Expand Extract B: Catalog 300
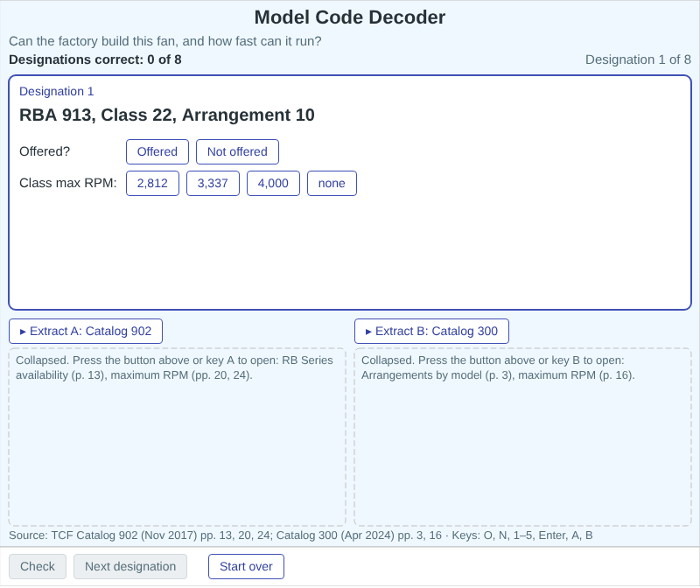Viewport: 700px width, 588px height. point(431,332)
